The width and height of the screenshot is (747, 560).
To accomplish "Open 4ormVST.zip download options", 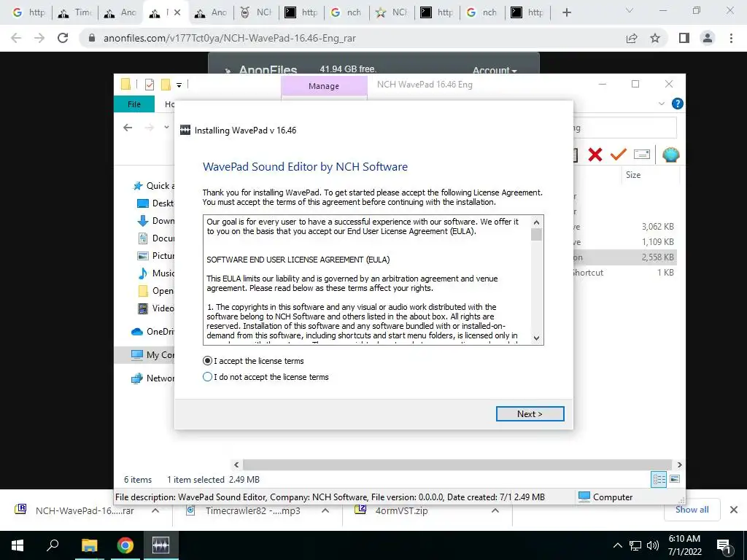I will pos(495,510).
